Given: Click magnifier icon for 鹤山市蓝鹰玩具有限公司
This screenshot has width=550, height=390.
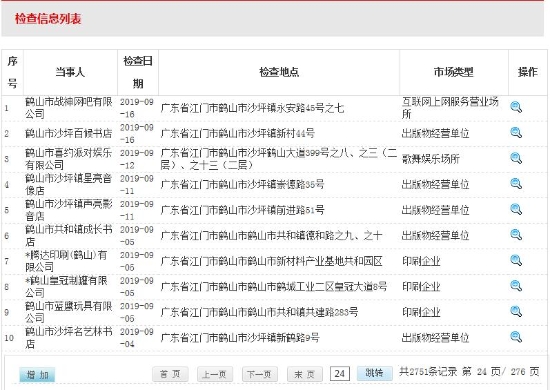Looking at the screenshot, I should (x=516, y=312).
